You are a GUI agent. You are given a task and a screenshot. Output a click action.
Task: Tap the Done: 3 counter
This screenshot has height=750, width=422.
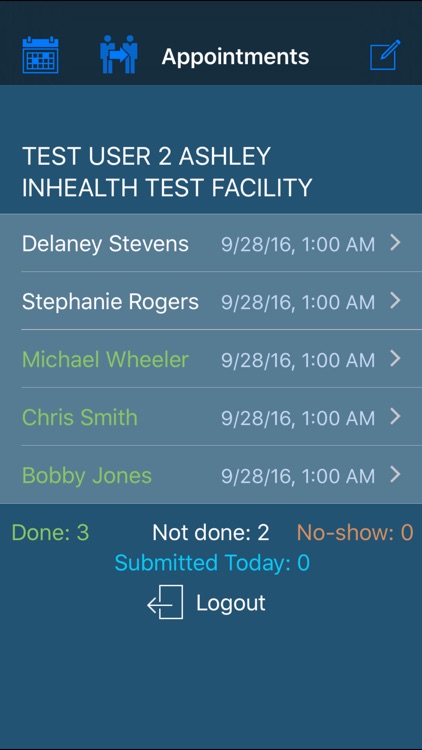click(50, 532)
